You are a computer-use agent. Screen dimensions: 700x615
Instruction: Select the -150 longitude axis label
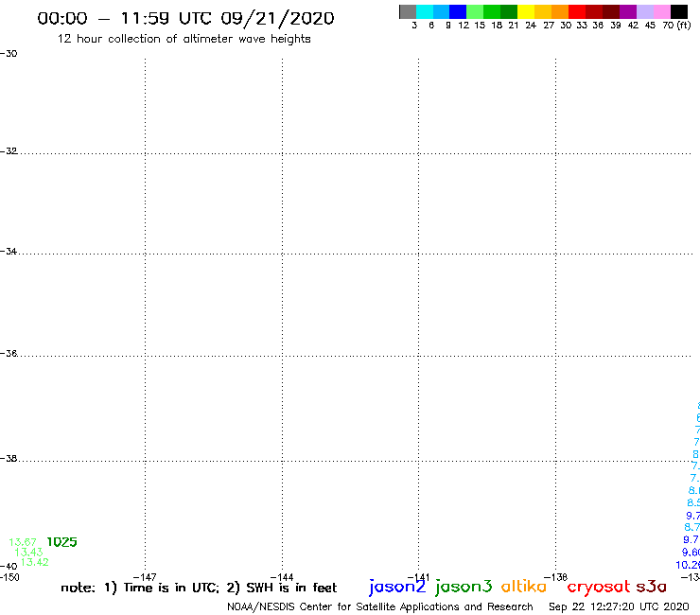tap(9, 577)
